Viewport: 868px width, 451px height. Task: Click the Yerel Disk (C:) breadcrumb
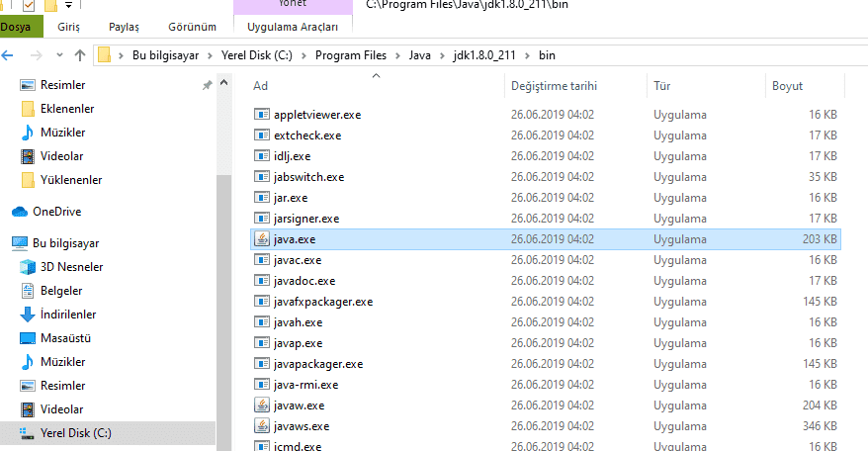click(x=257, y=55)
